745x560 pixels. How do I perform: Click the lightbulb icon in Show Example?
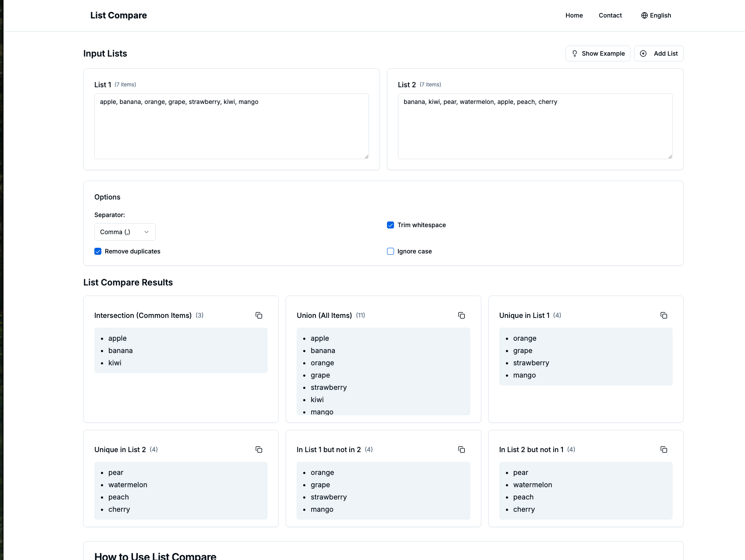coord(575,54)
